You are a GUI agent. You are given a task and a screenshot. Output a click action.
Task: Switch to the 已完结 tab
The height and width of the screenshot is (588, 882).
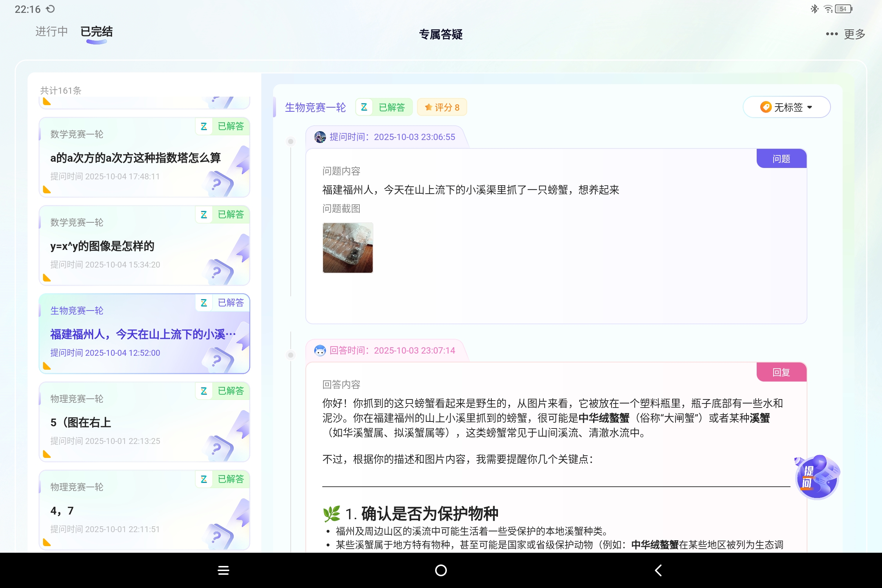(96, 32)
